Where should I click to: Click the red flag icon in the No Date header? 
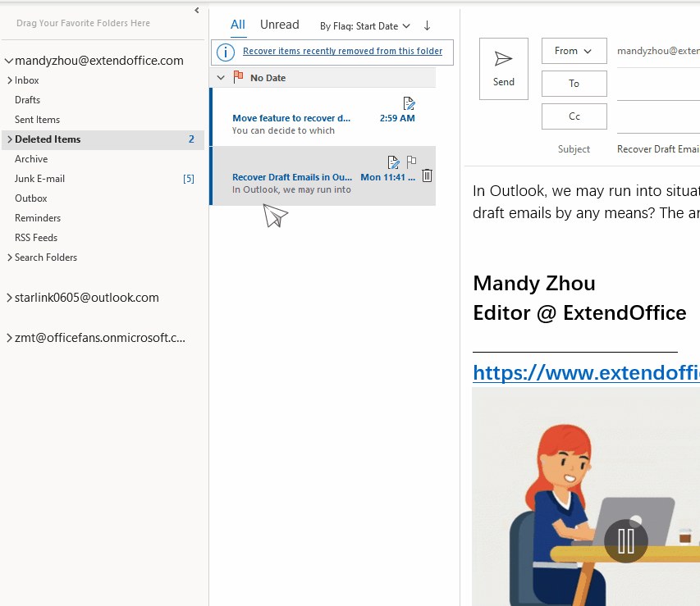(238, 77)
